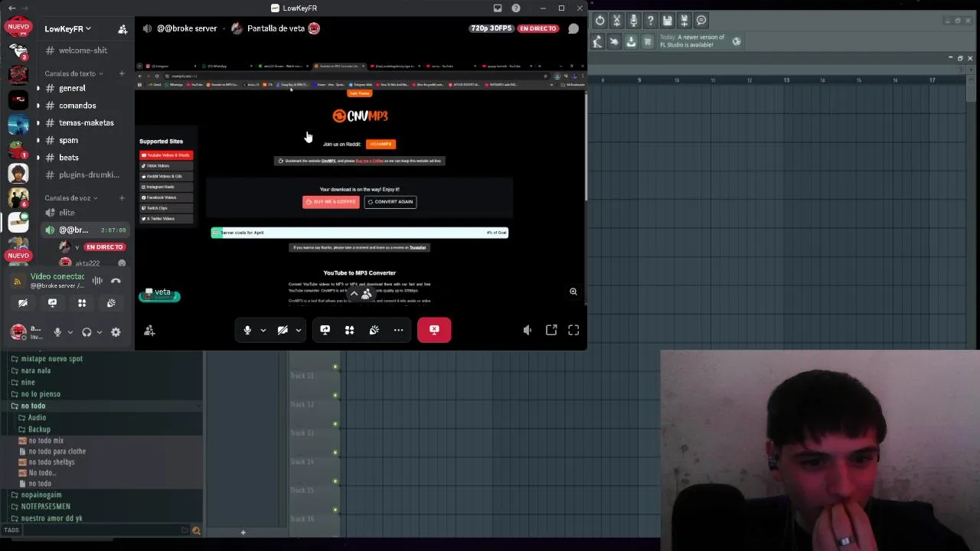Click FL Studio undo history circular icon
The image size is (980, 551).
pos(599,21)
